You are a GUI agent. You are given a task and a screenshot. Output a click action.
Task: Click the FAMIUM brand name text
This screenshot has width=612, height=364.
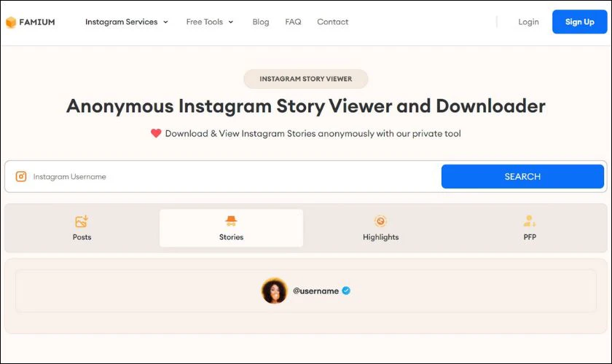(37, 23)
